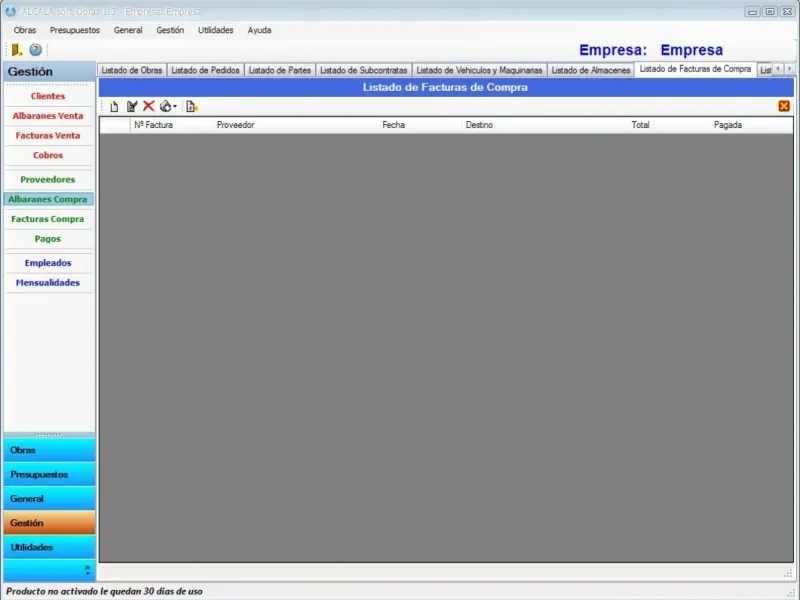Sort by the Nº Factura column header
This screenshot has width=800, height=600.
(172, 125)
